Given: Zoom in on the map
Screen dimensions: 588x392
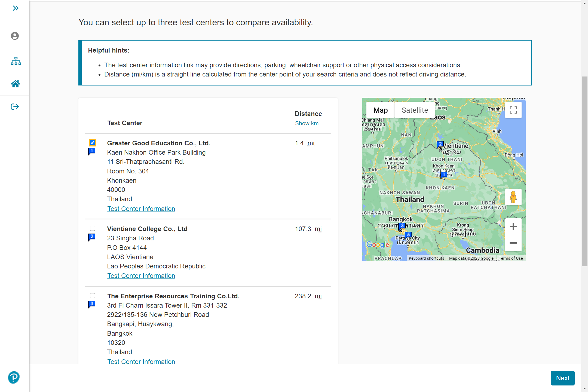Looking at the screenshot, I should point(513,226).
